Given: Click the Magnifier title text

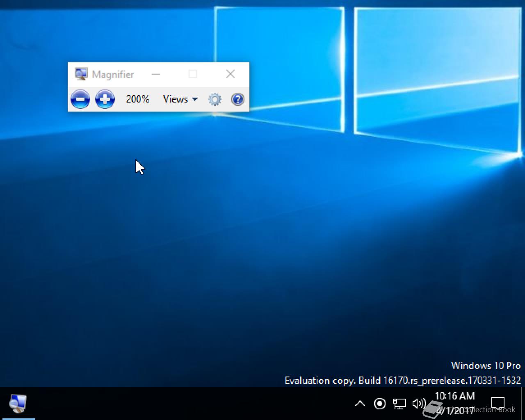Looking at the screenshot, I should [x=113, y=75].
